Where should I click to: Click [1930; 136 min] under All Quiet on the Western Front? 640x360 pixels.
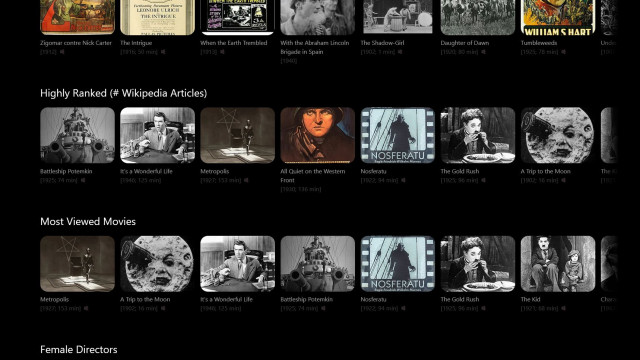pos(301,189)
